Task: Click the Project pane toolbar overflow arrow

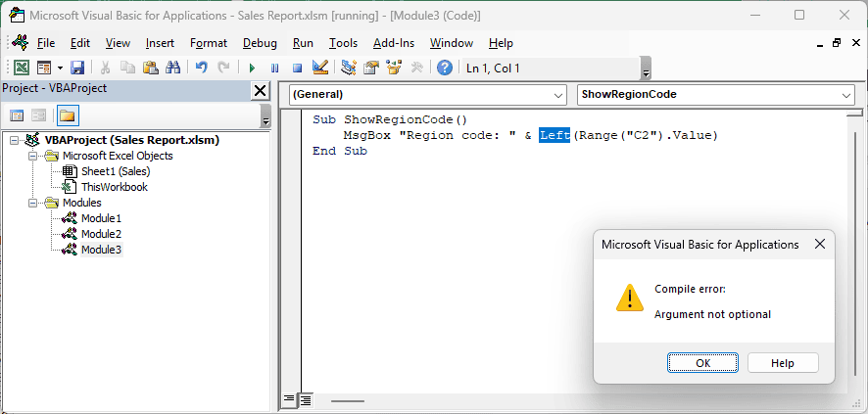Action: coord(266,115)
